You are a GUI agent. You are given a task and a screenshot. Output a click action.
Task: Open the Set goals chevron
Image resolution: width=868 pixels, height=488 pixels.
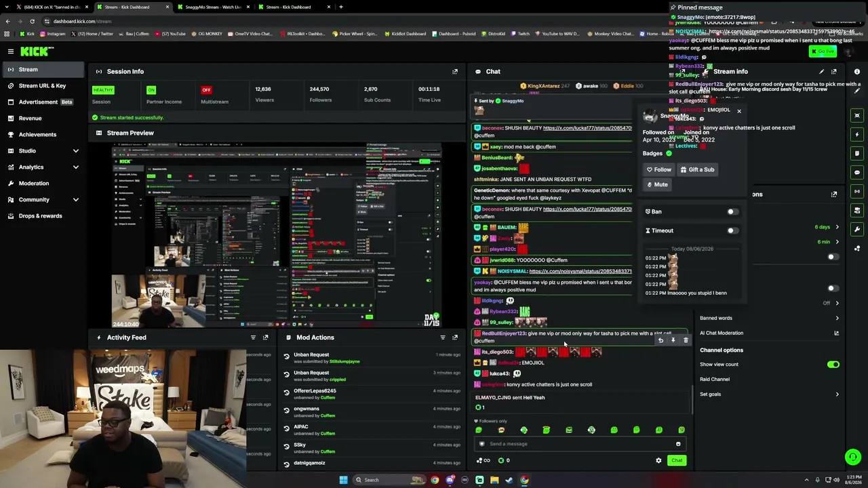coord(837,394)
